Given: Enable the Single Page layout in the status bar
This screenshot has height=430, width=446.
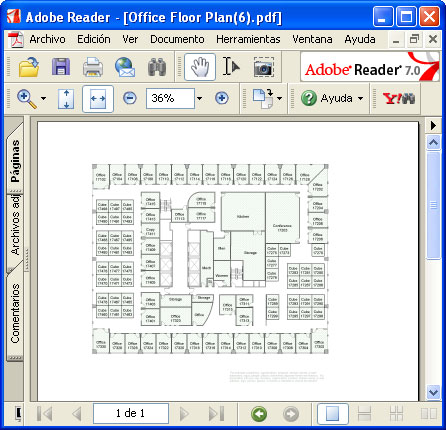Looking at the screenshot, I should coord(332,414).
